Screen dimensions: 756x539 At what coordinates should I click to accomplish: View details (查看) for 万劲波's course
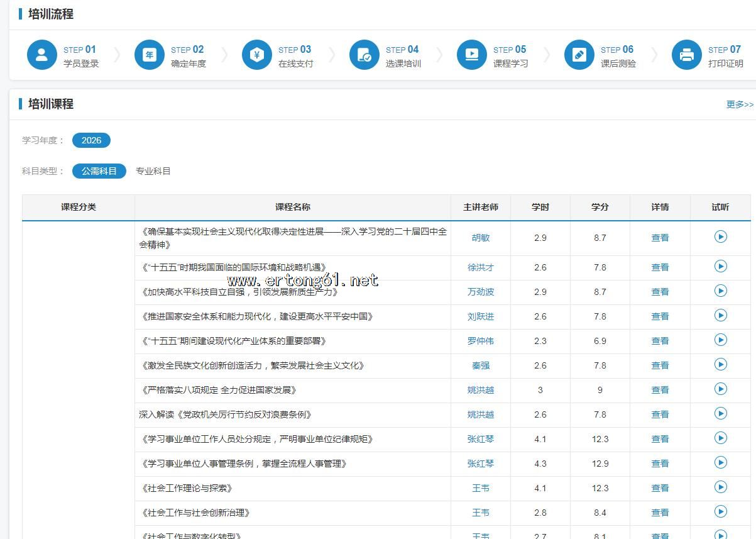tap(660, 292)
